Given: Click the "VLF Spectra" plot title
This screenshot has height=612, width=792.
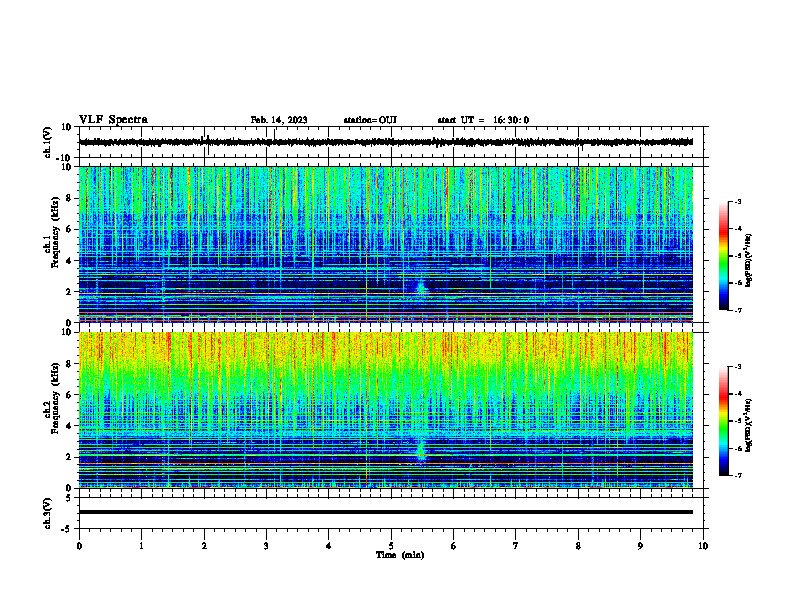Looking at the screenshot, I should click(113, 120).
